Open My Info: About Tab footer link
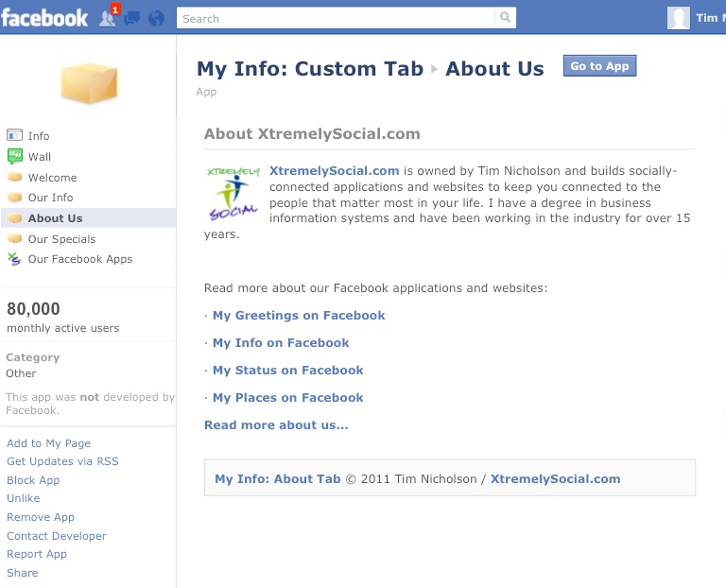Screen dimensions: 726x588 click(277, 478)
